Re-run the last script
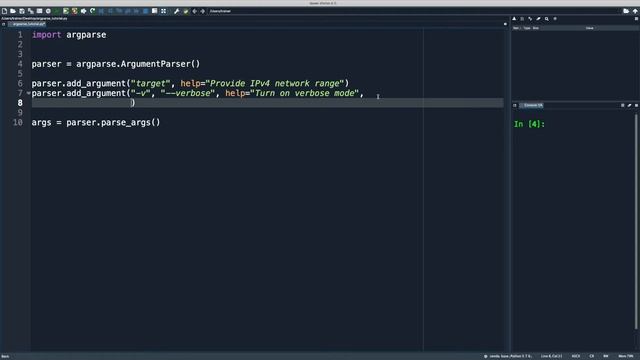 coord(93,11)
